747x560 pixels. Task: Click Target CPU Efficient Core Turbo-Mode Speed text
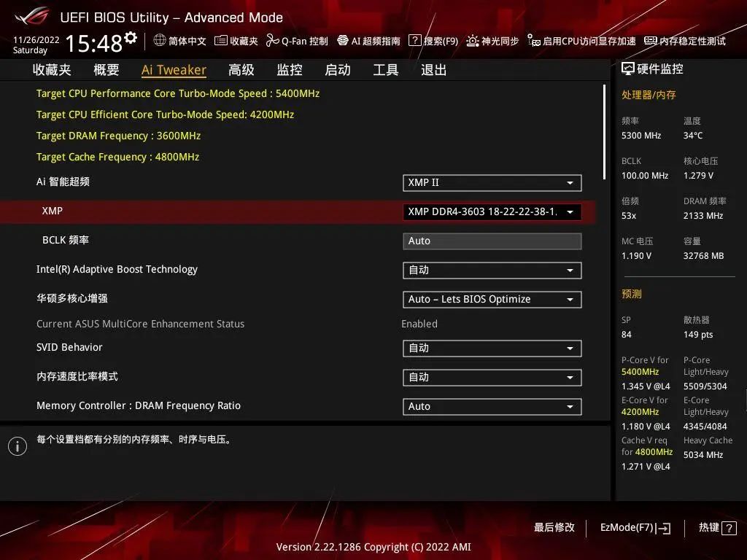[166, 114]
